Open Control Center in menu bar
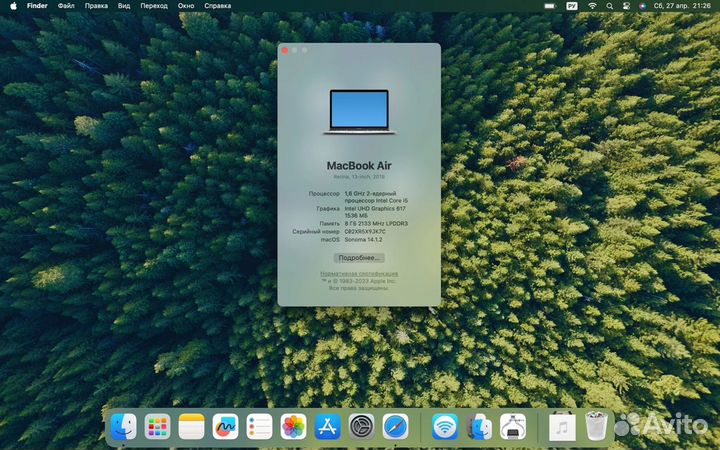Image resolution: width=720 pixels, height=450 pixels. coord(625,6)
